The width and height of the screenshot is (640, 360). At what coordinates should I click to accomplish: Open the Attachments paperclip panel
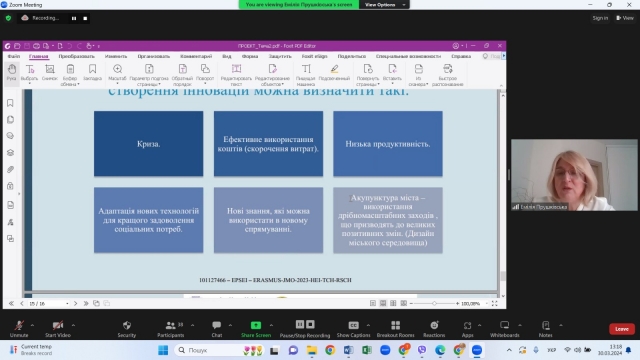point(11,169)
